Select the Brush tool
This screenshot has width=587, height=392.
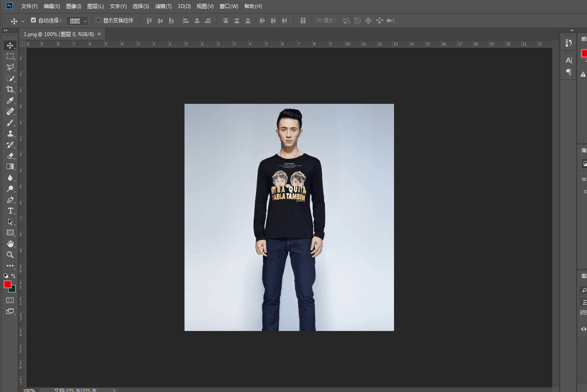coord(10,122)
